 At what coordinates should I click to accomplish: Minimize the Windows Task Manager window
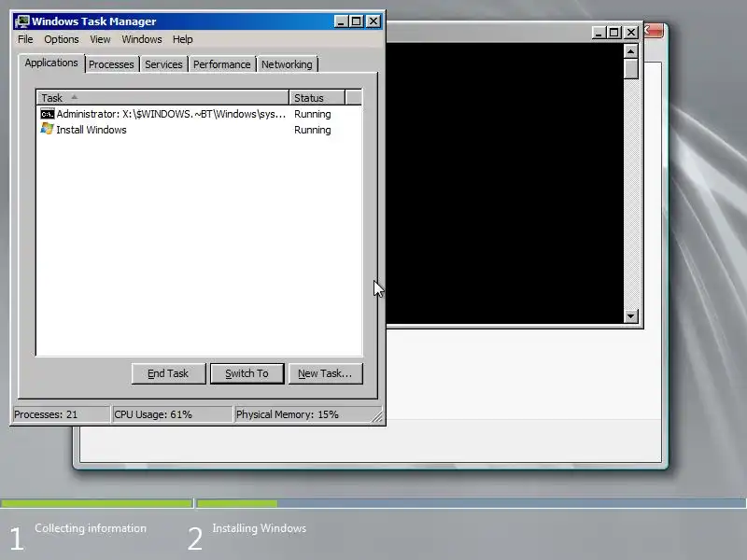pos(341,21)
